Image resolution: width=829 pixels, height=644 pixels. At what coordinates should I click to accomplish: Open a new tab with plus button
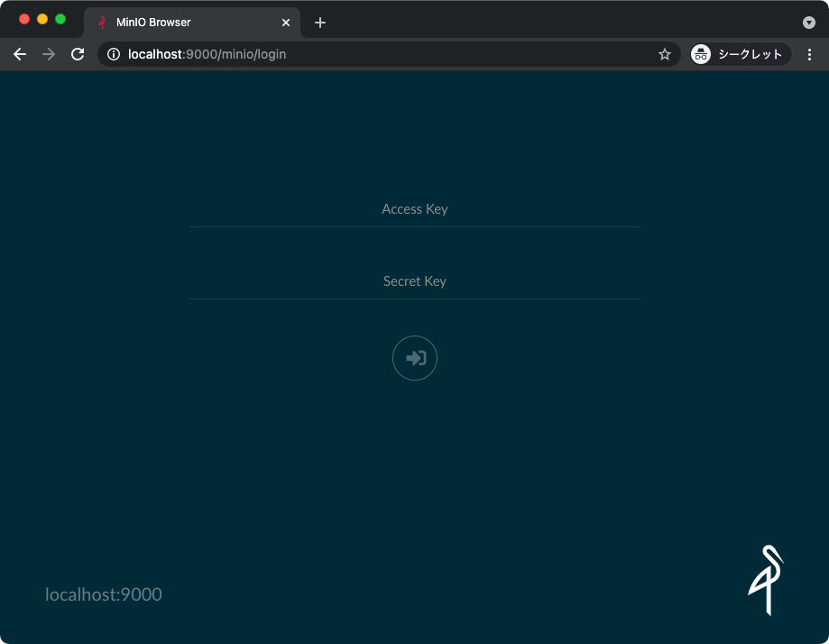point(320,23)
